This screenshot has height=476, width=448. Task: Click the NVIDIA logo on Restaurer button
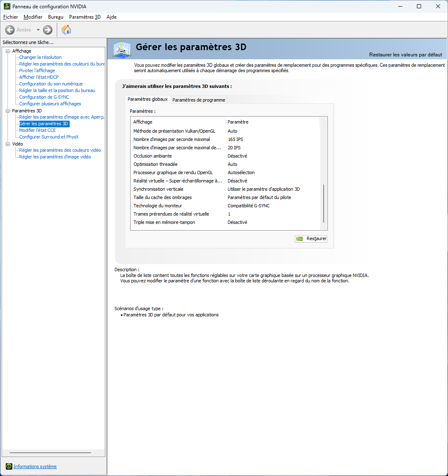299,238
